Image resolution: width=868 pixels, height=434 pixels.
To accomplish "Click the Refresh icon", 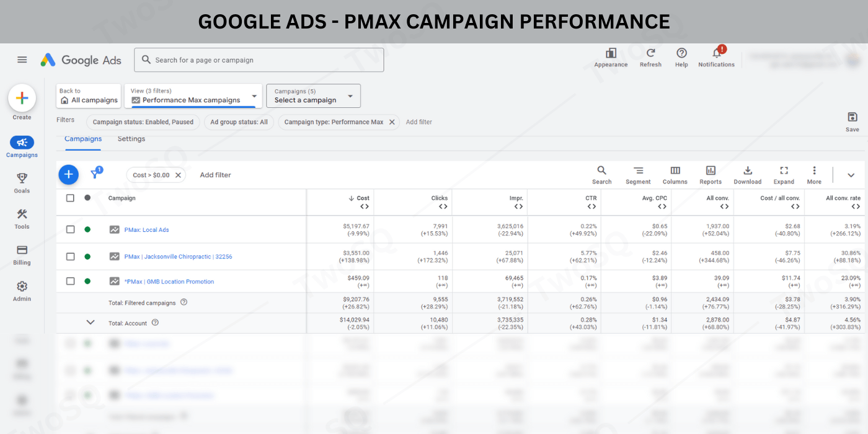I will point(650,54).
